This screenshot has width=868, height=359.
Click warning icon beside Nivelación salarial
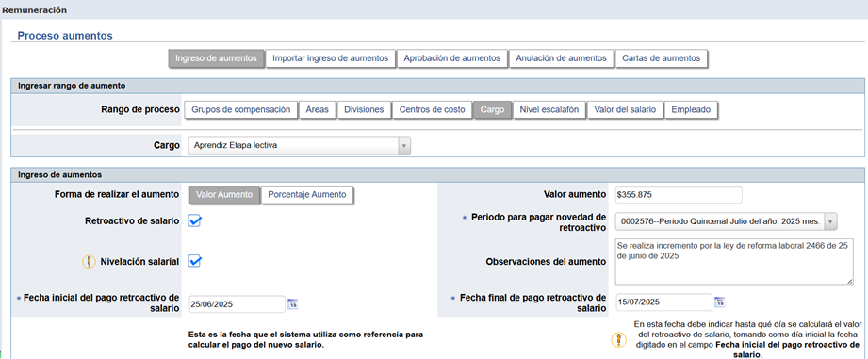(x=89, y=262)
